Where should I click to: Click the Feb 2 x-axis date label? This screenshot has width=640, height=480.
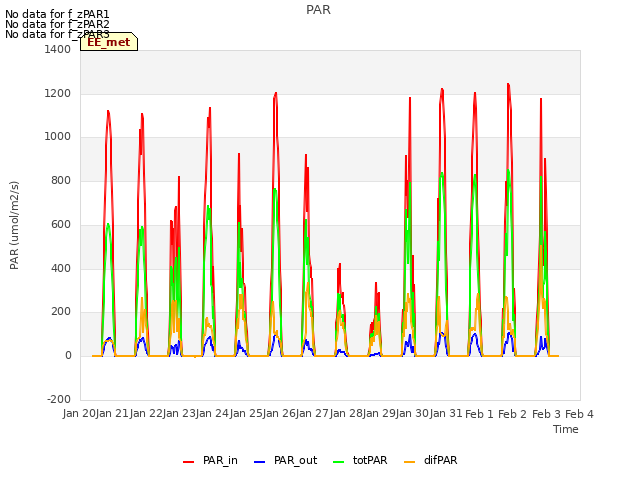click(513, 414)
